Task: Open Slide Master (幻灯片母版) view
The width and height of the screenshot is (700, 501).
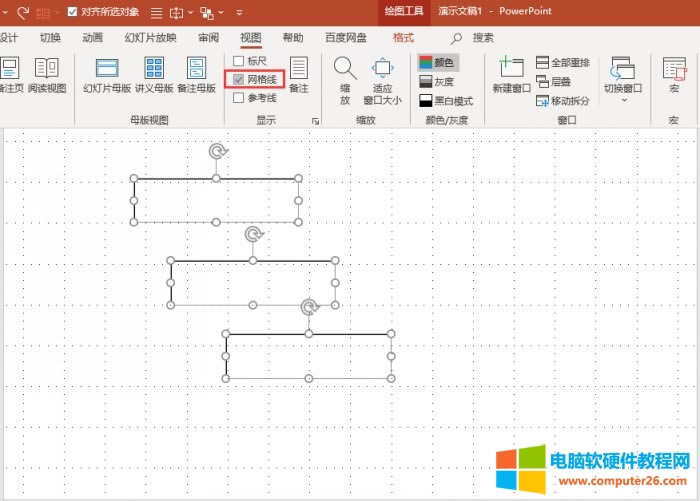Action: tap(107, 75)
